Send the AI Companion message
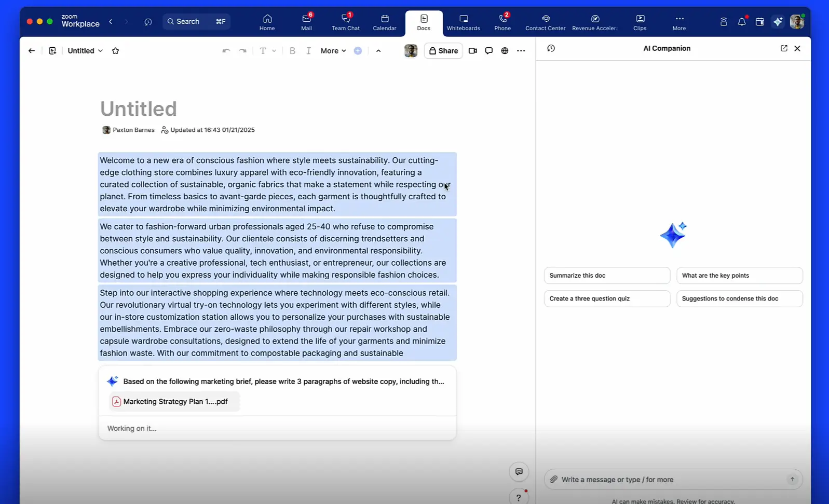The height and width of the screenshot is (504, 829). coord(792,480)
